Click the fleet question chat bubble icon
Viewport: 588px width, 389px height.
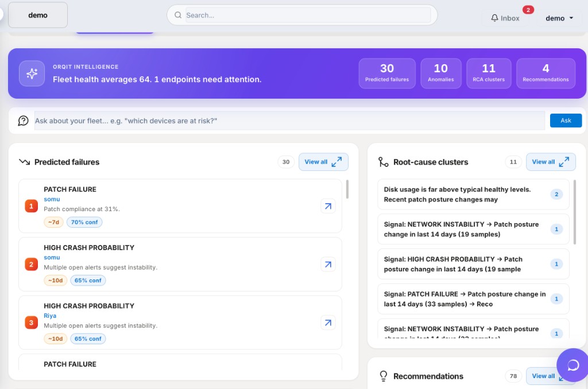(x=23, y=120)
